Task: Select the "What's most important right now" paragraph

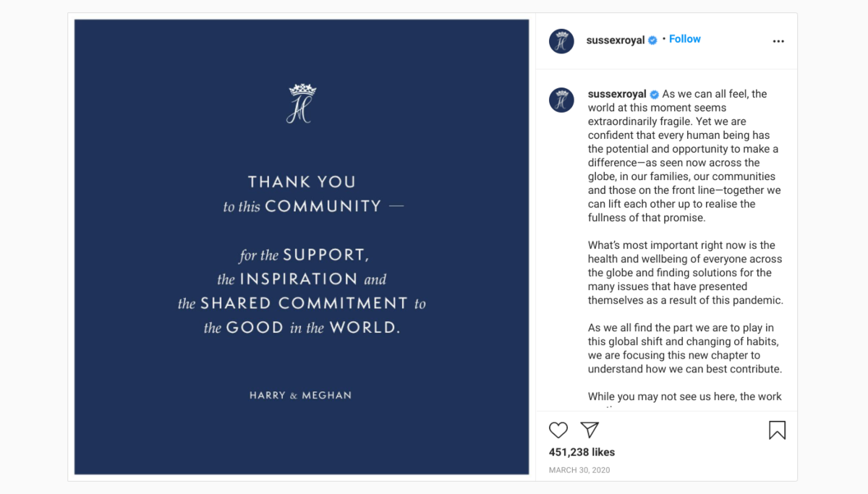Action: coord(684,273)
